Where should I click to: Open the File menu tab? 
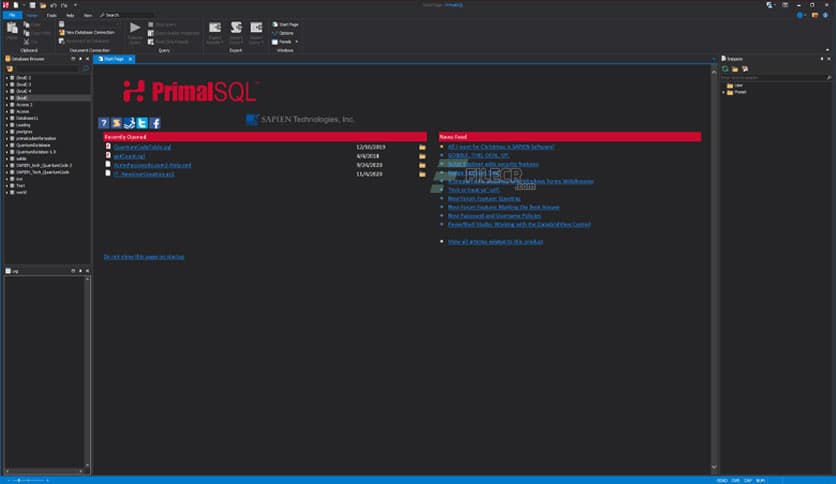[x=12, y=15]
